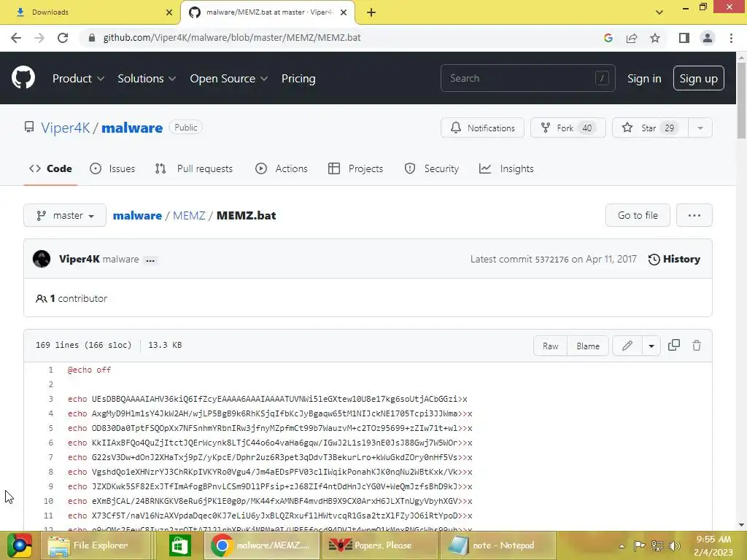Screen dimensions: 747x560
Task: Switch to the Pull requests tab
Action: click(194, 168)
